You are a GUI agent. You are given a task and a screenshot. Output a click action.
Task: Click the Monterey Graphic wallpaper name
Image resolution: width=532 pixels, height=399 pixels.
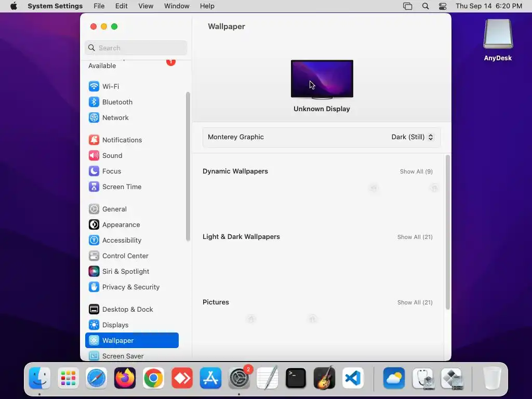pos(236,137)
